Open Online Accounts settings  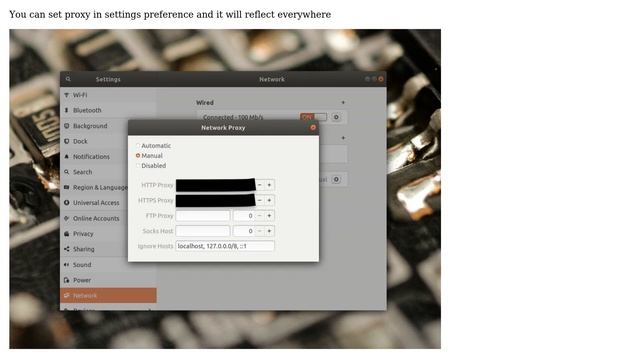point(94,218)
